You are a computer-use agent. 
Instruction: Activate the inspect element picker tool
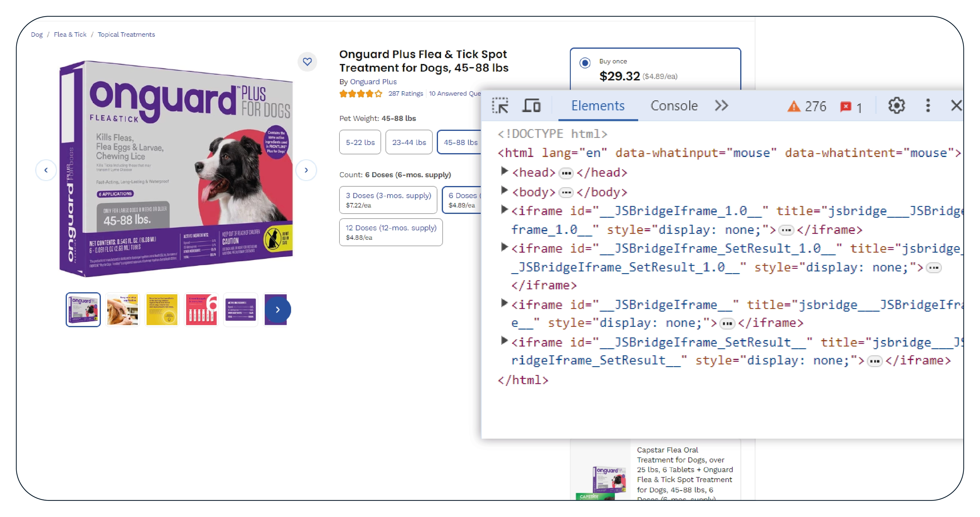[500, 106]
